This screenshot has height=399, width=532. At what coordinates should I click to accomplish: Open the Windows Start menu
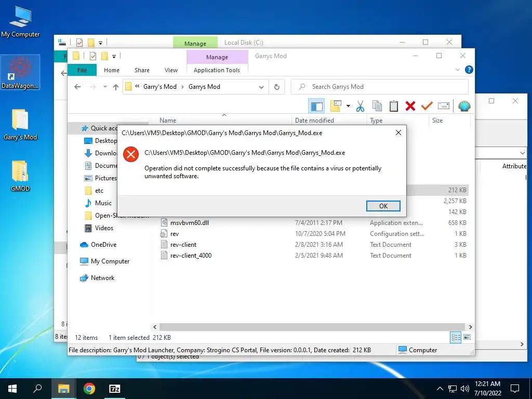pos(12,389)
